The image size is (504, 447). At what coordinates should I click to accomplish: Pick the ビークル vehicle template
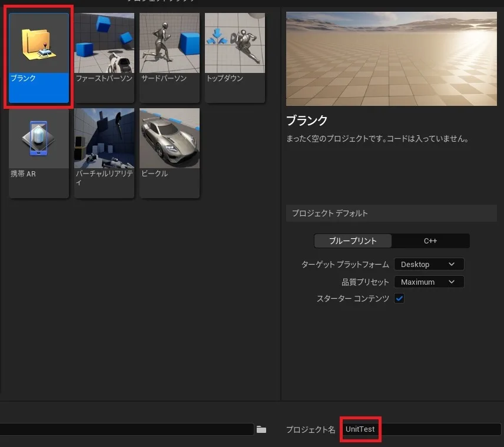point(170,152)
